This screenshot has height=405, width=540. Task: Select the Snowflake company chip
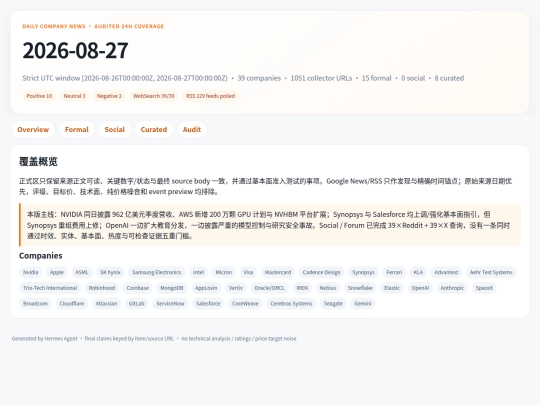tap(360, 288)
